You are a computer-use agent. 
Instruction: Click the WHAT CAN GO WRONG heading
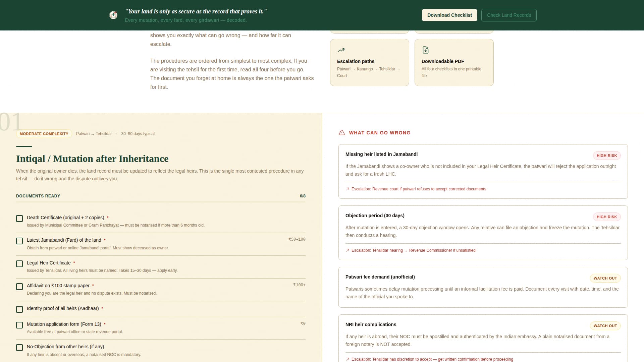click(380, 133)
